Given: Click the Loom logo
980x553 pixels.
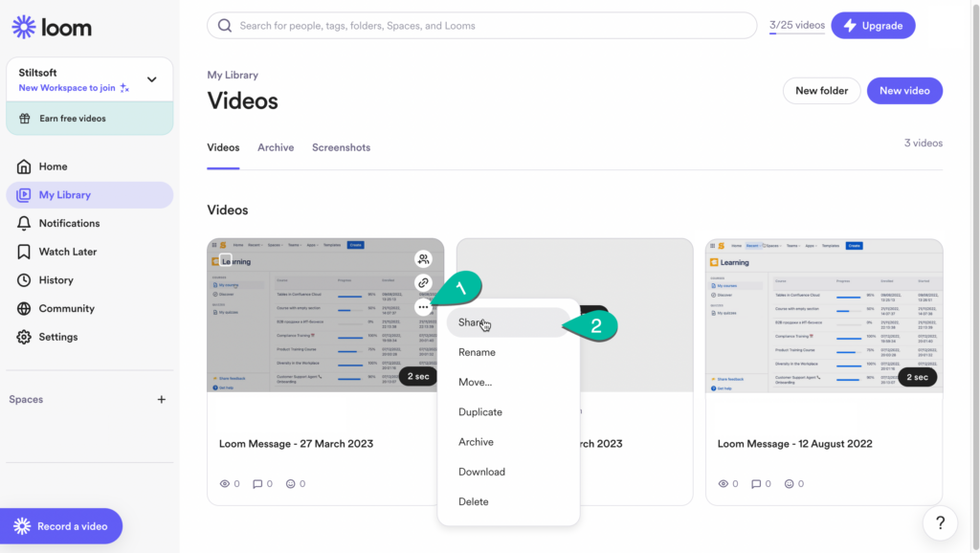Looking at the screenshot, I should 52,27.
